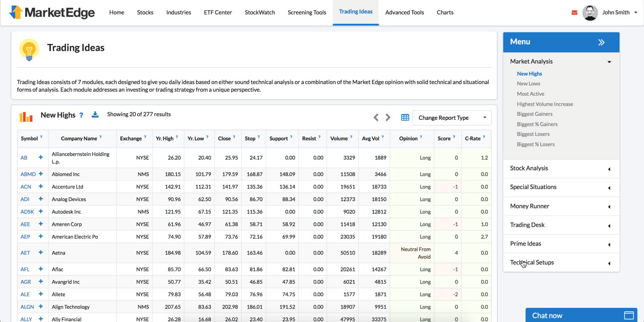Screen dimensions: 644x322
Task: Download the New Highs report
Action: (x=95, y=114)
